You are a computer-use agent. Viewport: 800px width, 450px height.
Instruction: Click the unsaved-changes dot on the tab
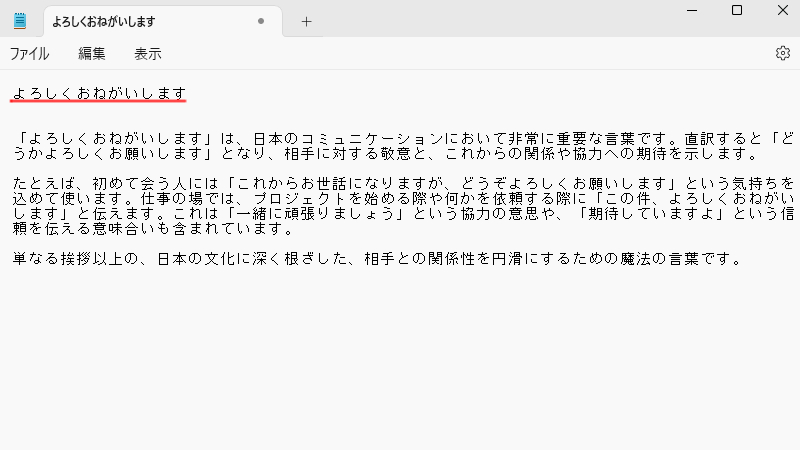261,21
